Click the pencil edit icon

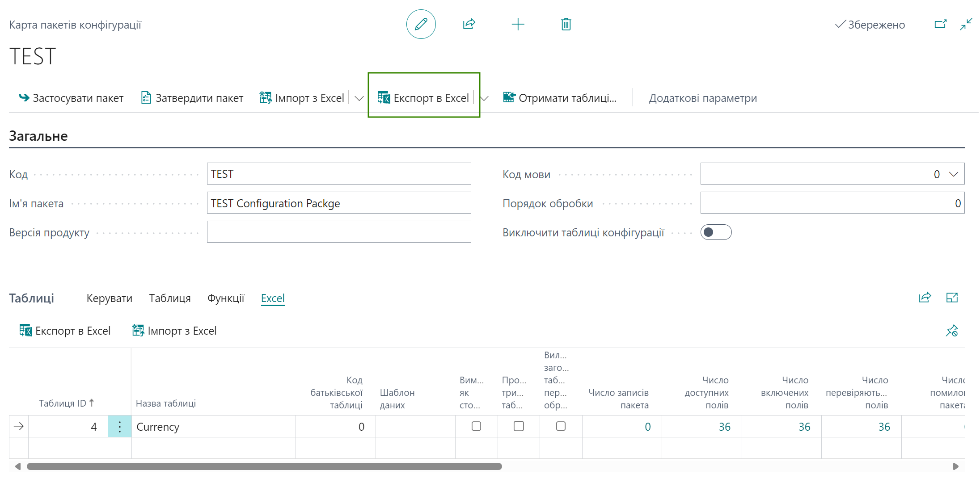pos(421,24)
